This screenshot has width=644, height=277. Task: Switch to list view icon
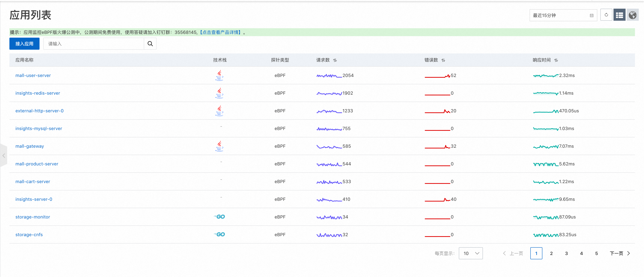pos(619,15)
